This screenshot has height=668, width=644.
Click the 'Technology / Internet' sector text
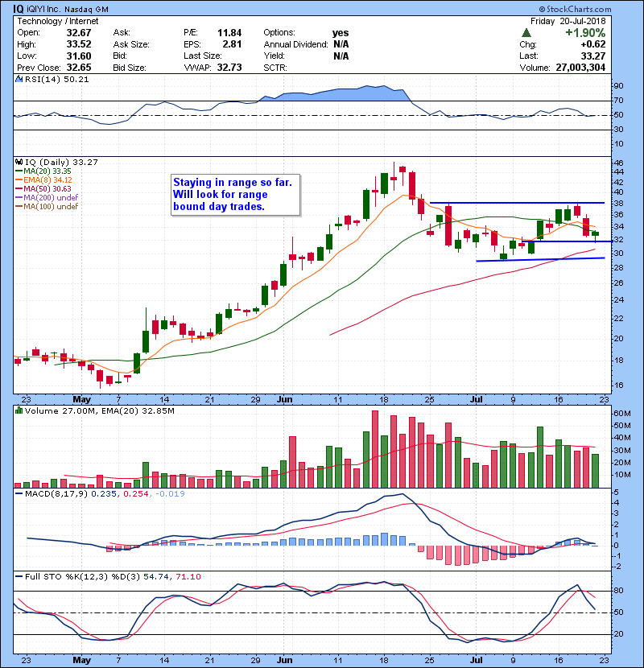[x=57, y=21]
